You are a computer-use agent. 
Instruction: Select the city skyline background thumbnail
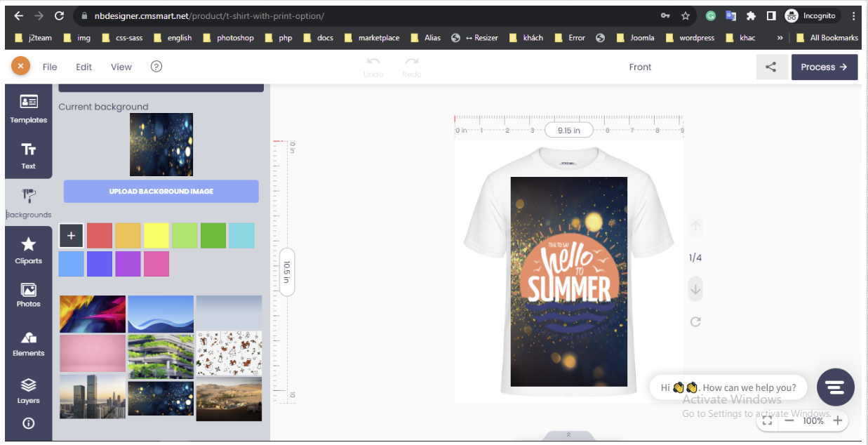click(92, 399)
